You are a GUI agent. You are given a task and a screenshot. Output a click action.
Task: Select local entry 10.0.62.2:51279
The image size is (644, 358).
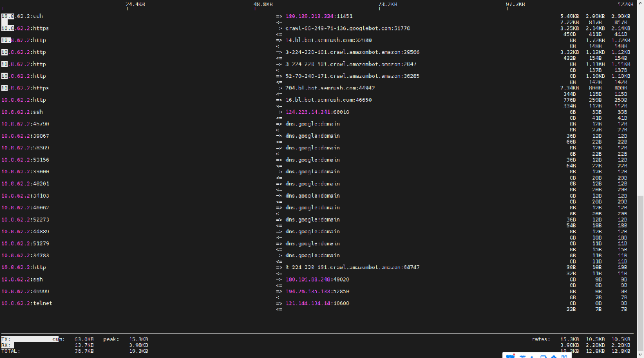[x=25, y=243]
